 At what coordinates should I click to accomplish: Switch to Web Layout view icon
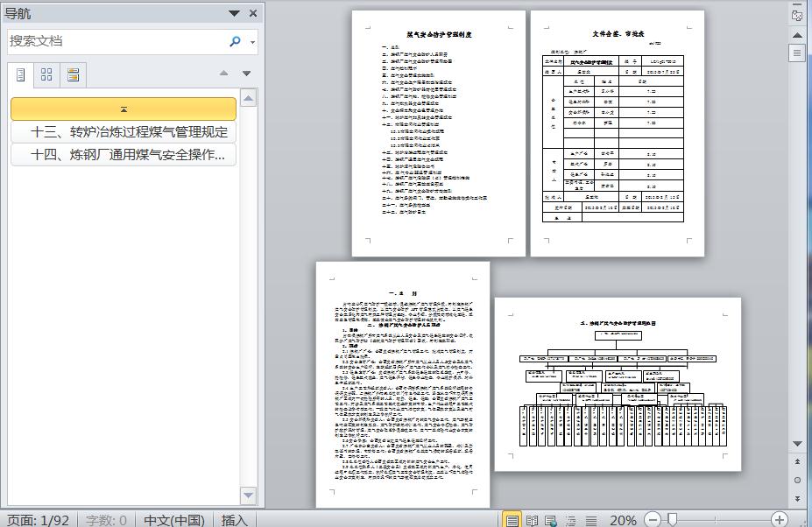(x=551, y=520)
